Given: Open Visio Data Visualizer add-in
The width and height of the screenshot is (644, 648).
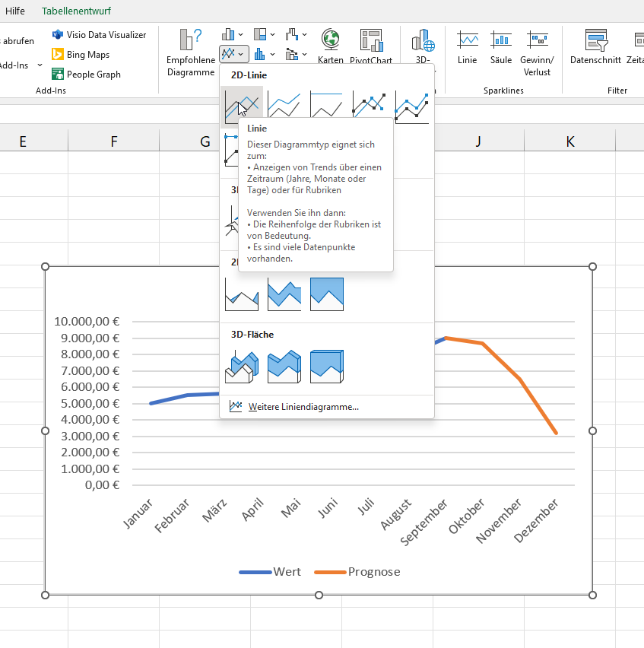Looking at the screenshot, I should tap(99, 35).
